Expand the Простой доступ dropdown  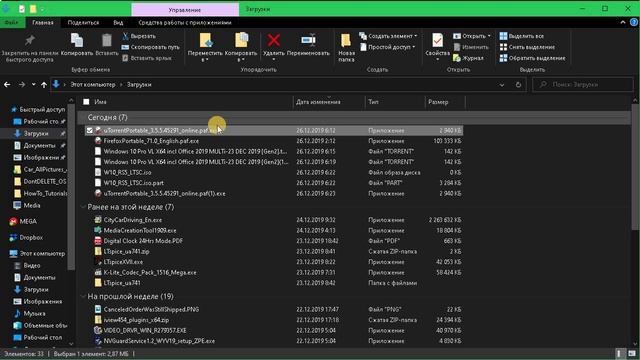tap(413, 47)
